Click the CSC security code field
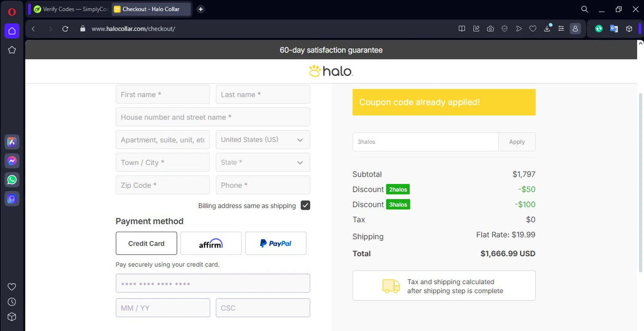The width and height of the screenshot is (644, 331). 263,308
